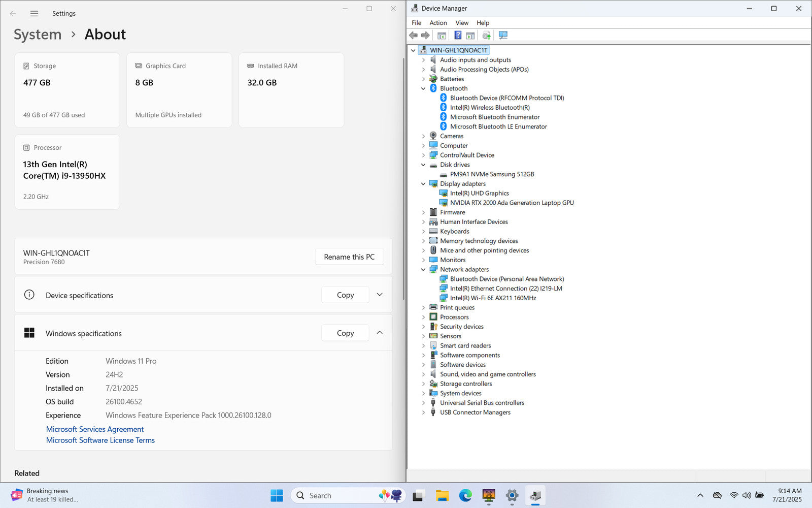Collapse the Disk drives category

tap(423, 165)
